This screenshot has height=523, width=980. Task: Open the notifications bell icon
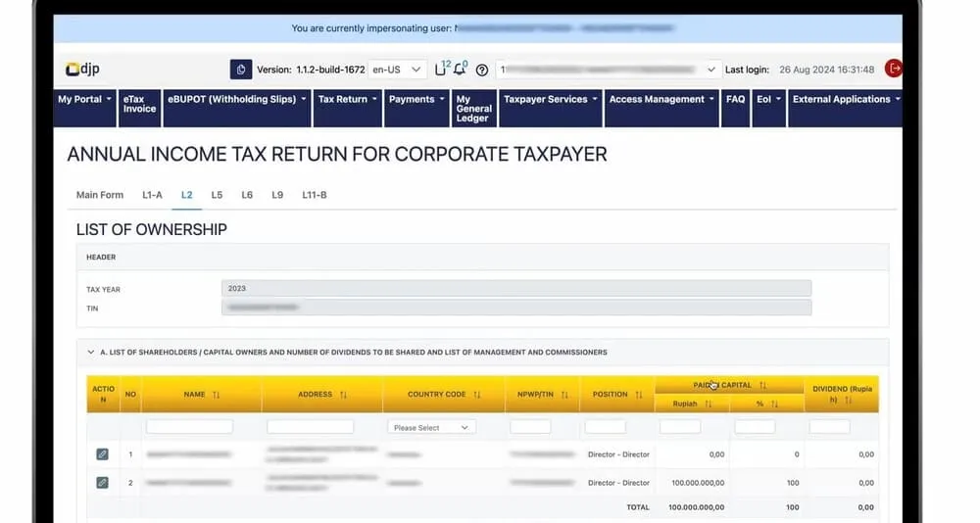point(460,69)
